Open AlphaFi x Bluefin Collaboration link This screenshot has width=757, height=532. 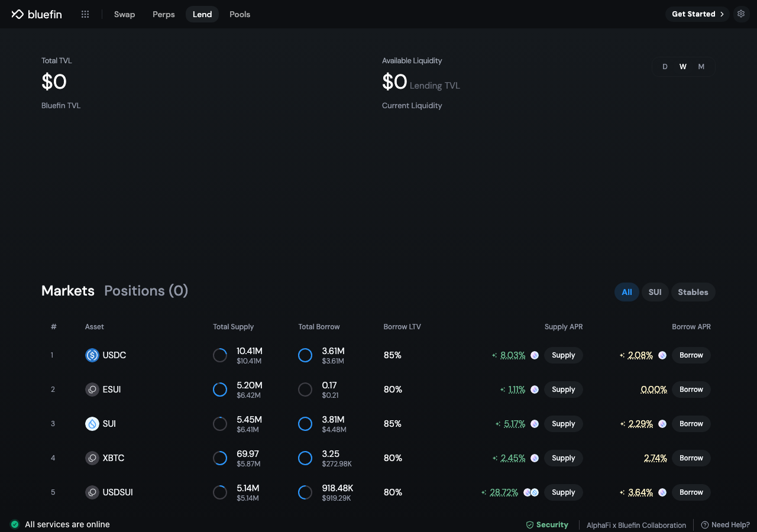coord(636,525)
